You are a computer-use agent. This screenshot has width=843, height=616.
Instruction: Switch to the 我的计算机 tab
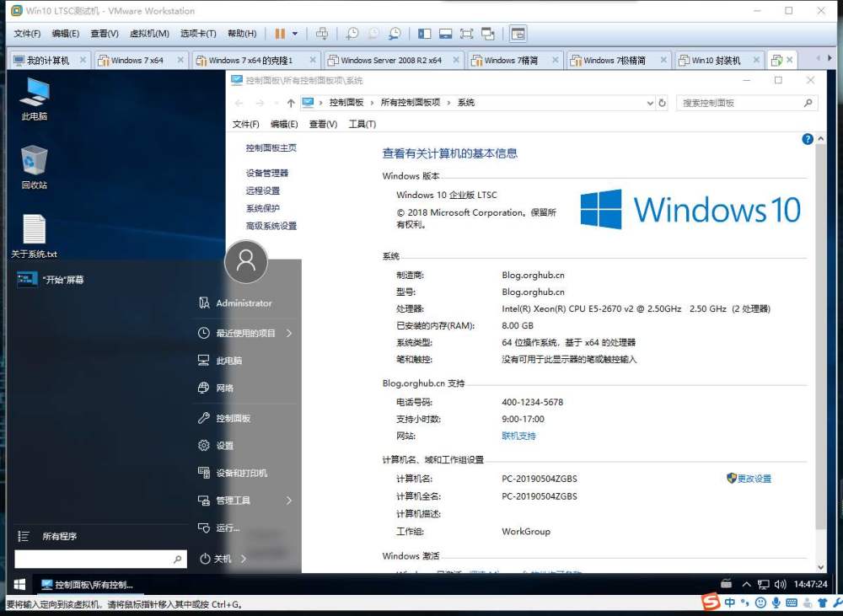pos(48,60)
